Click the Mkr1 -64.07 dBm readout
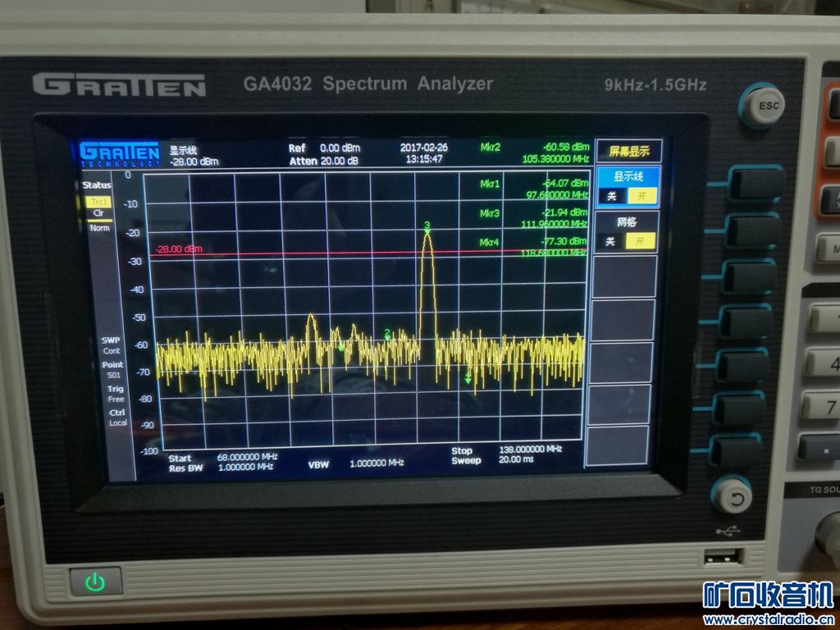 pos(534,183)
